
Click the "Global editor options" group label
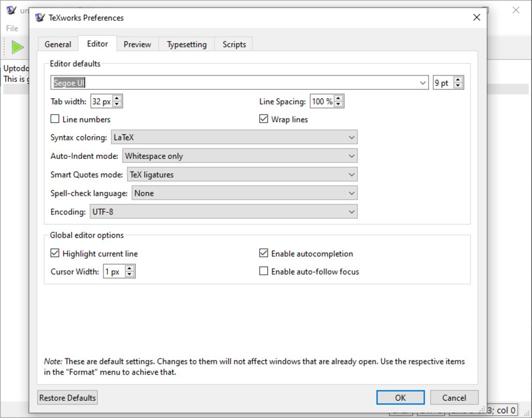click(x=87, y=235)
